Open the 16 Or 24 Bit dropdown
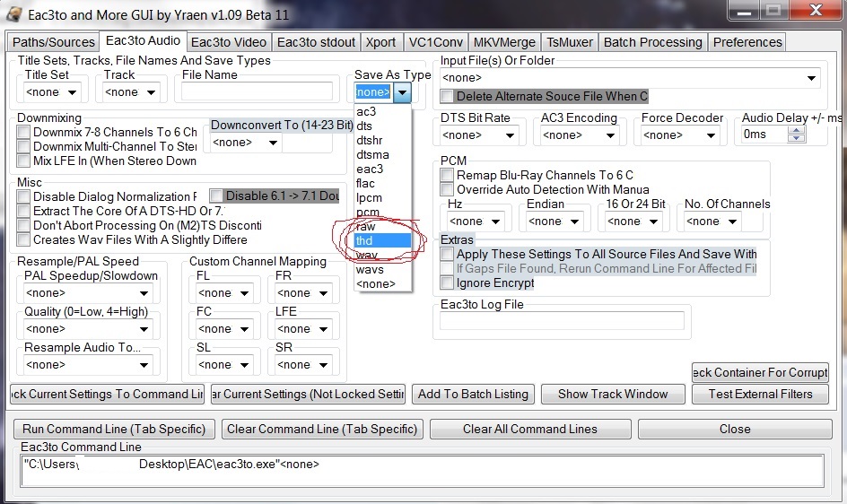 [x=653, y=222]
